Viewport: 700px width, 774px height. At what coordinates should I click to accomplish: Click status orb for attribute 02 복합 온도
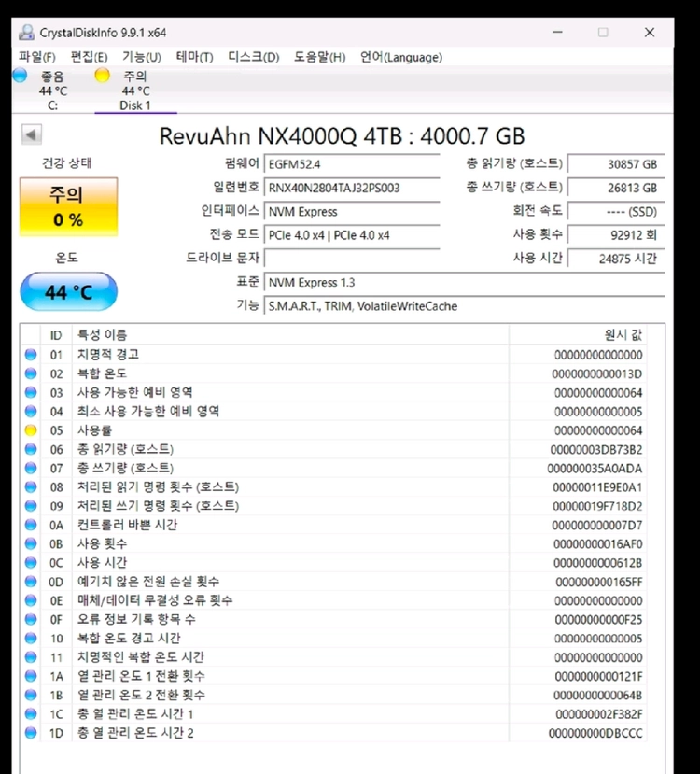tap(31, 373)
